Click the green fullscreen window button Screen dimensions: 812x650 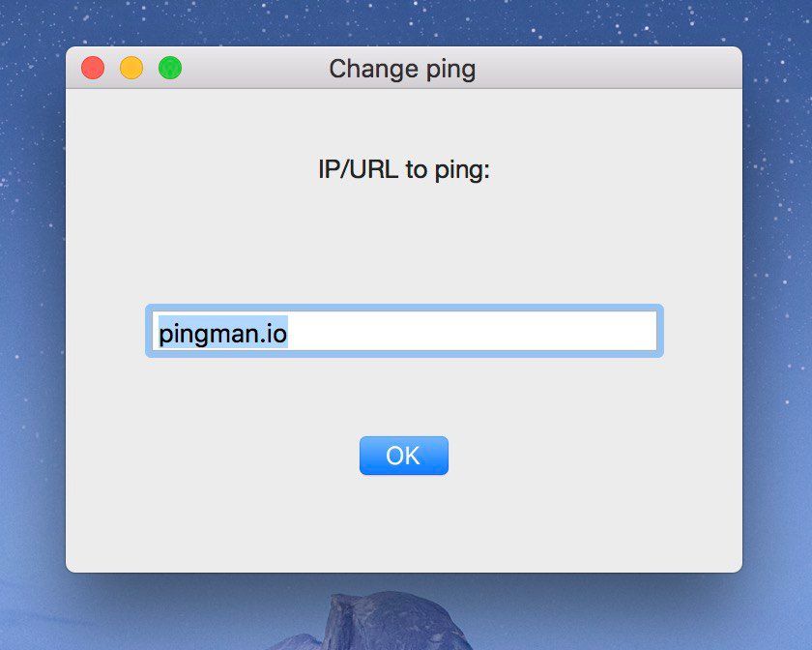170,68
